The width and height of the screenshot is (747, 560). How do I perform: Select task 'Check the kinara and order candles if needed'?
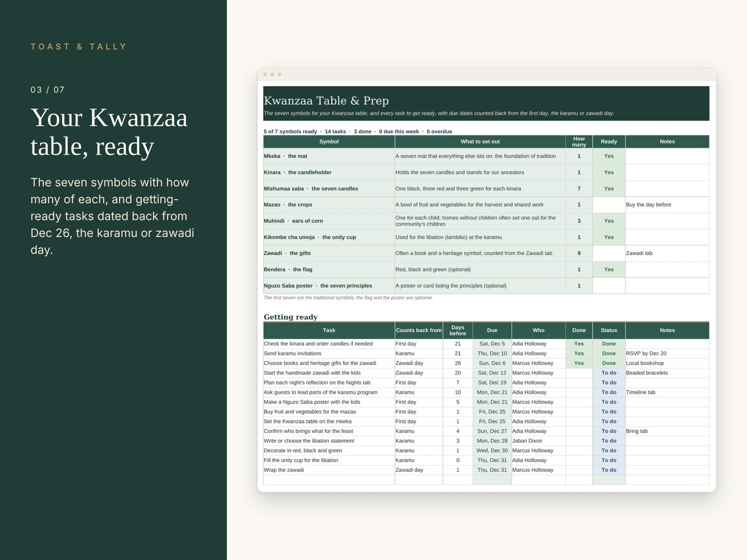click(x=329, y=344)
